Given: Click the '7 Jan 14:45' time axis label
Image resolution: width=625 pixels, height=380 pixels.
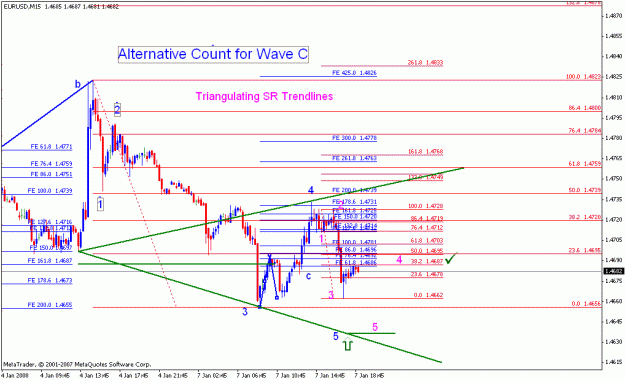Looking at the screenshot, I should (330, 376).
